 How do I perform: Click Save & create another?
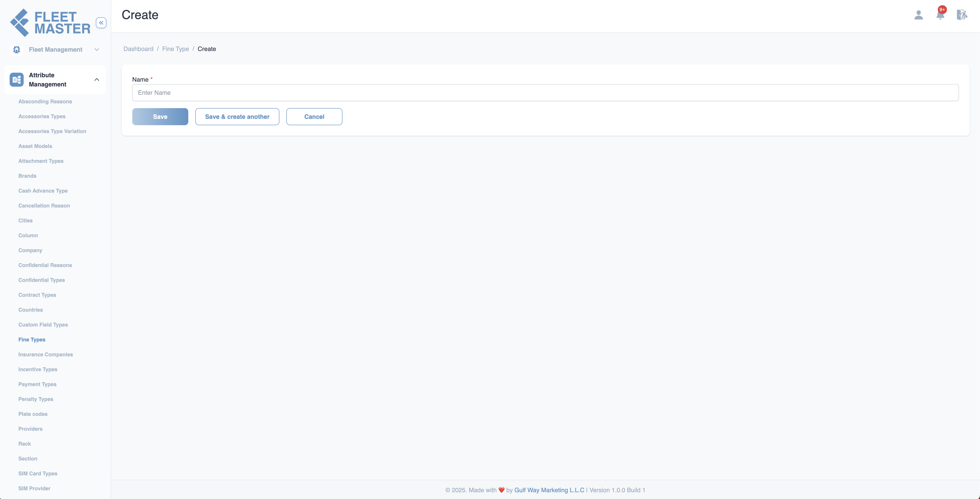(237, 116)
